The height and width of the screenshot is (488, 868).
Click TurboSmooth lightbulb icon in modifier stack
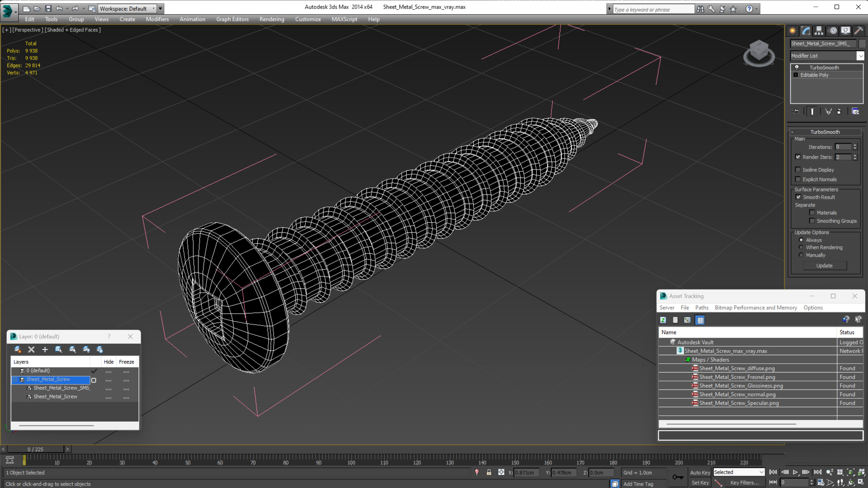[797, 67]
